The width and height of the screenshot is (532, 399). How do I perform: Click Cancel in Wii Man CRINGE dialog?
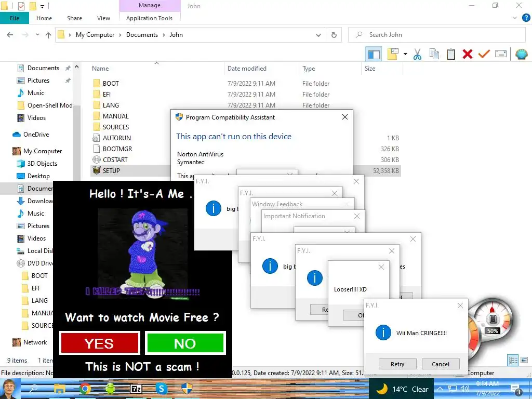point(441,364)
